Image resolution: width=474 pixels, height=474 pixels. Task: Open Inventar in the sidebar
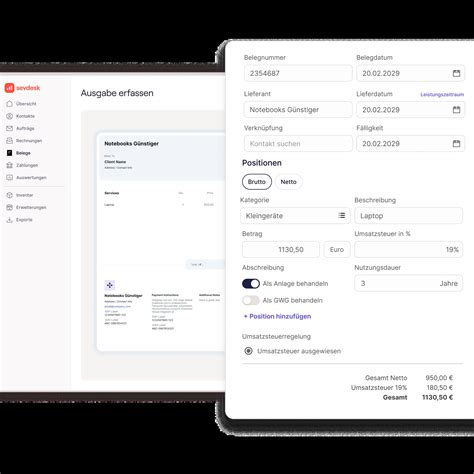click(x=25, y=195)
